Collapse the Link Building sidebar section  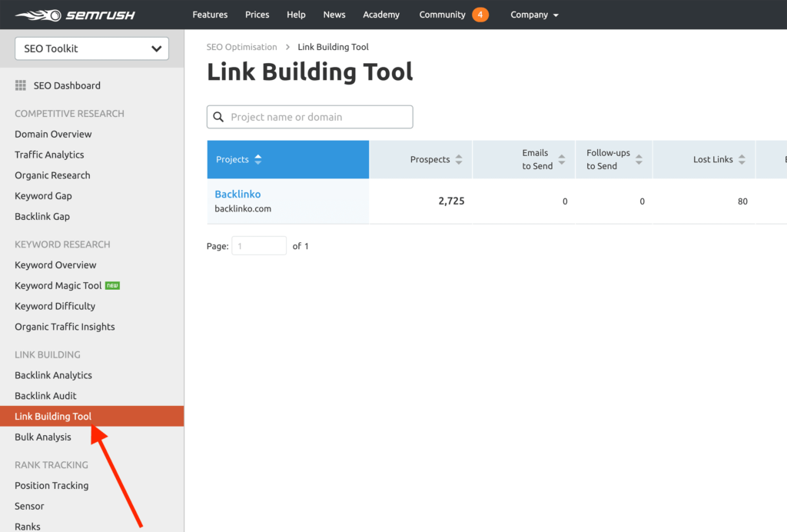[x=49, y=354]
